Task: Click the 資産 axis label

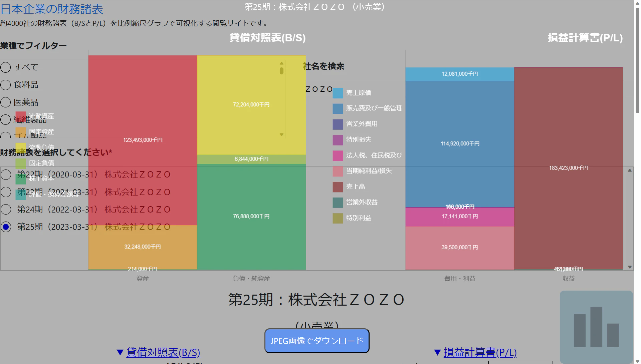Action: tap(143, 279)
